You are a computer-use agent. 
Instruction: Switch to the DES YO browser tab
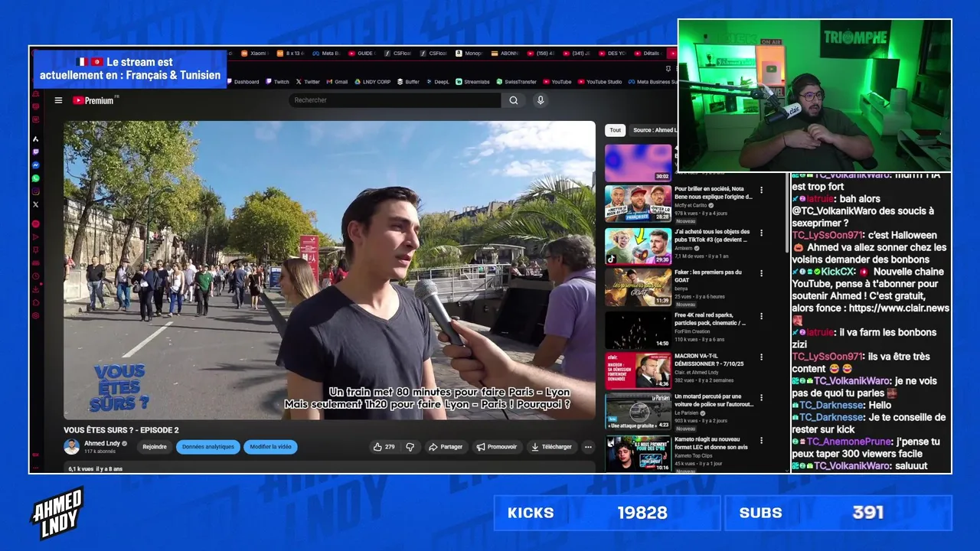(612, 54)
